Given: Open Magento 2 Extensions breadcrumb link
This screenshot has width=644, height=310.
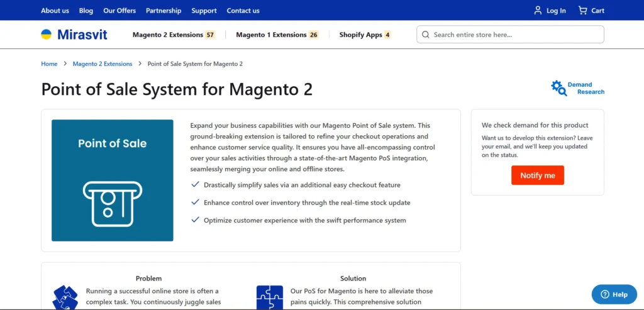Looking at the screenshot, I should pos(103,64).
